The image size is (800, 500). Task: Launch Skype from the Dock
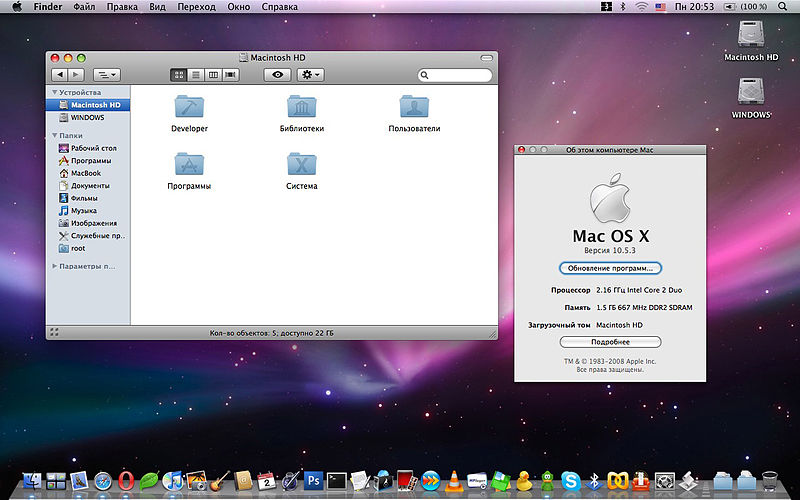coord(570,481)
